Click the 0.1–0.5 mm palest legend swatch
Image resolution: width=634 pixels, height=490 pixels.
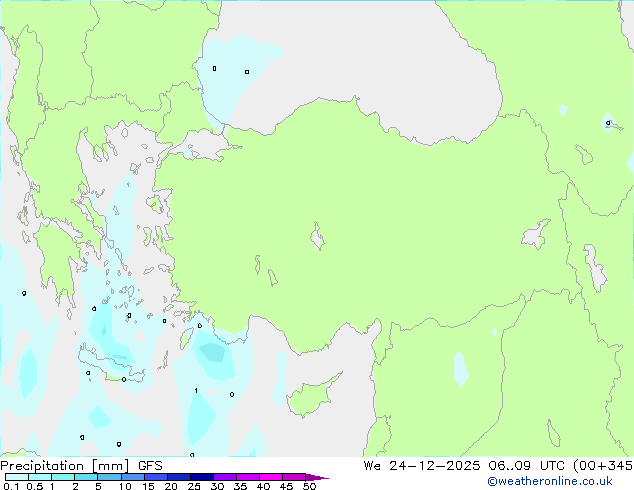pos(17,477)
